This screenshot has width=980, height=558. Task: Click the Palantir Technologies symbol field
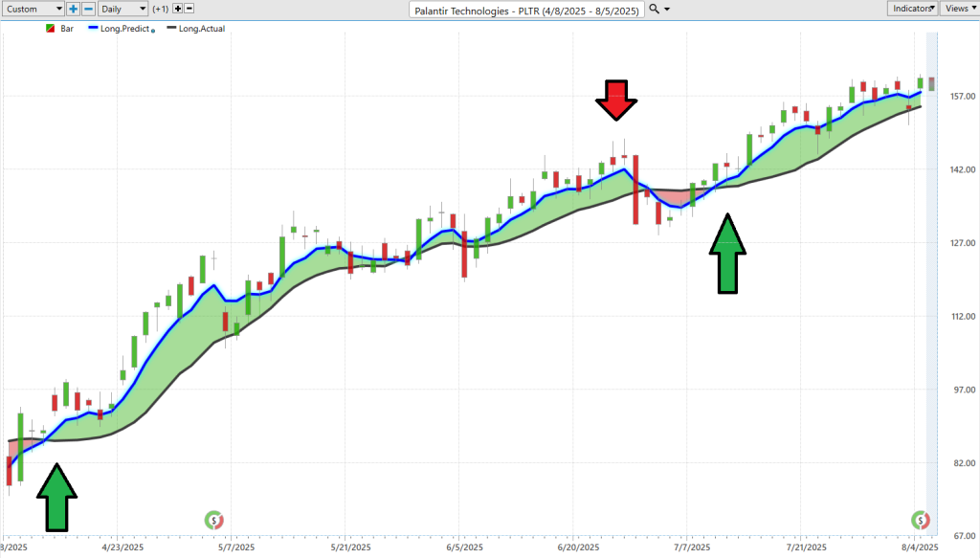tap(526, 9)
